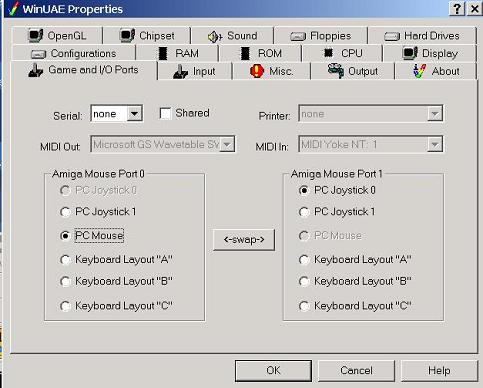Viewport: 483px width, 388px height.
Task: Click the About tab checkmark icon
Action: pos(419,71)
